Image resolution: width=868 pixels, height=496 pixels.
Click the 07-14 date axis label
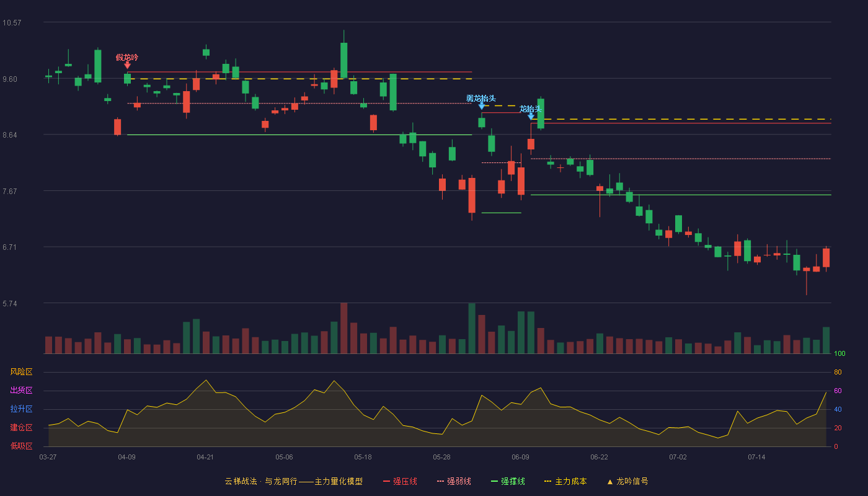[x=756, y=457]
